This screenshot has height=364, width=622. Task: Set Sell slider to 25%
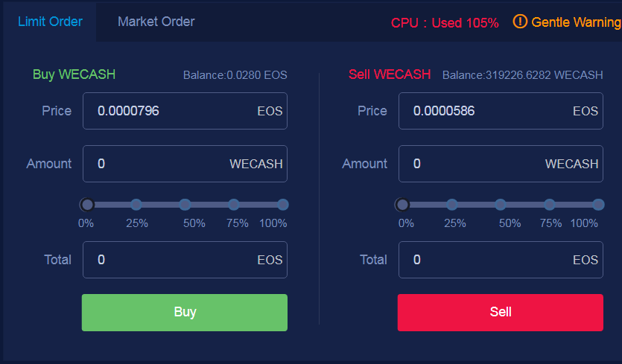point(452,205)
